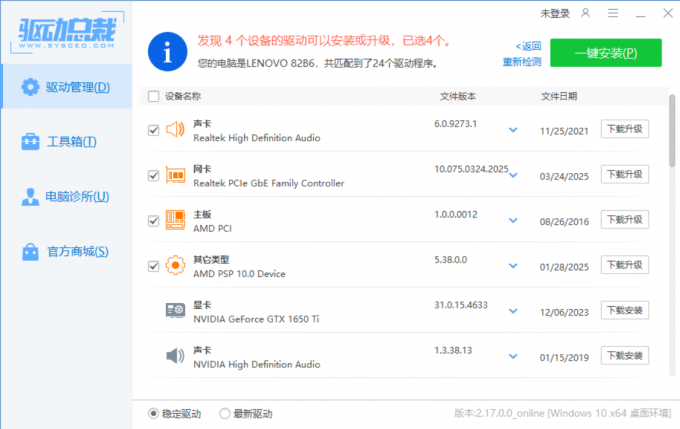
Task: Click version text 10.075.0324.2025
Action: click(471, 169)
